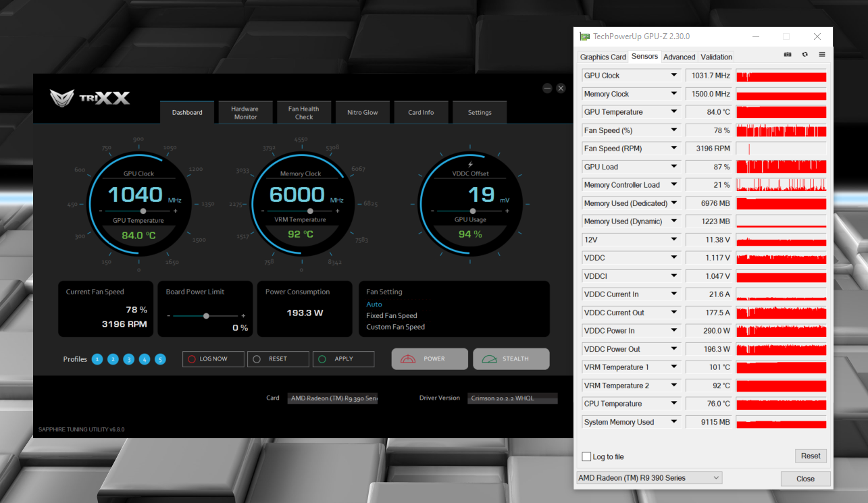868x503 pixels.
Task: Click GPU-Z Reset button
Action: click(x=811, y=456)
